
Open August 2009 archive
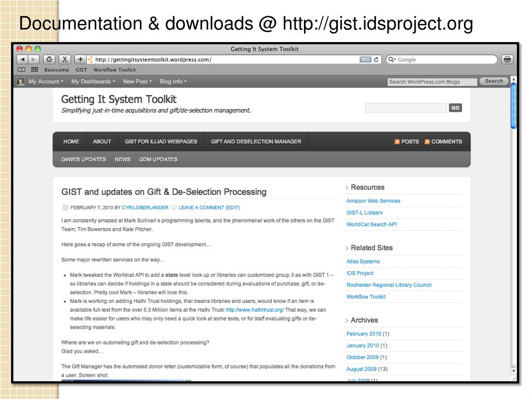tap(362, 369)
